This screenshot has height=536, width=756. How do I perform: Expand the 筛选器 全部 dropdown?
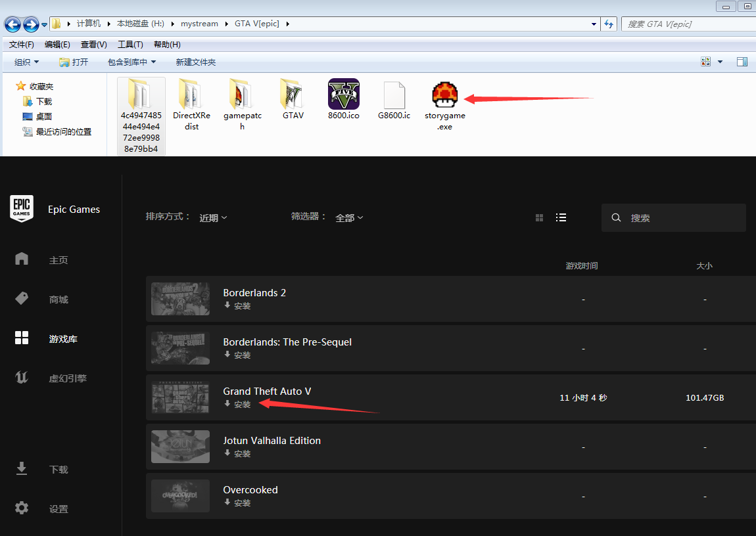tap(349, 217)
